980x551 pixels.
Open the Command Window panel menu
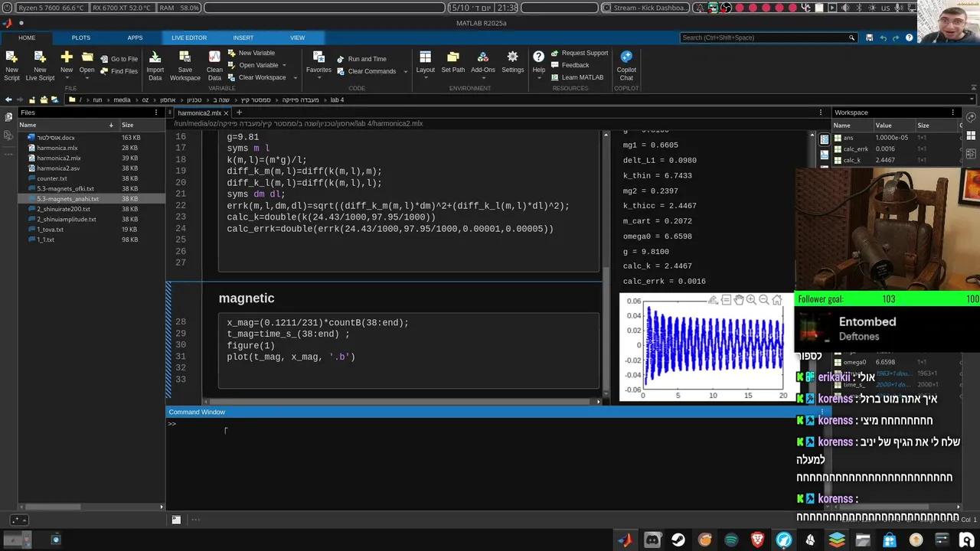pyautogui.click(x=821, y=412)
